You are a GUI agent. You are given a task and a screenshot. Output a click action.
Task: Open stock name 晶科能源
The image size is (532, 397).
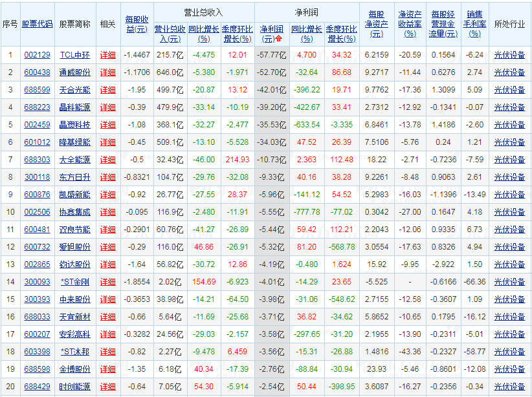click(74, 107)
